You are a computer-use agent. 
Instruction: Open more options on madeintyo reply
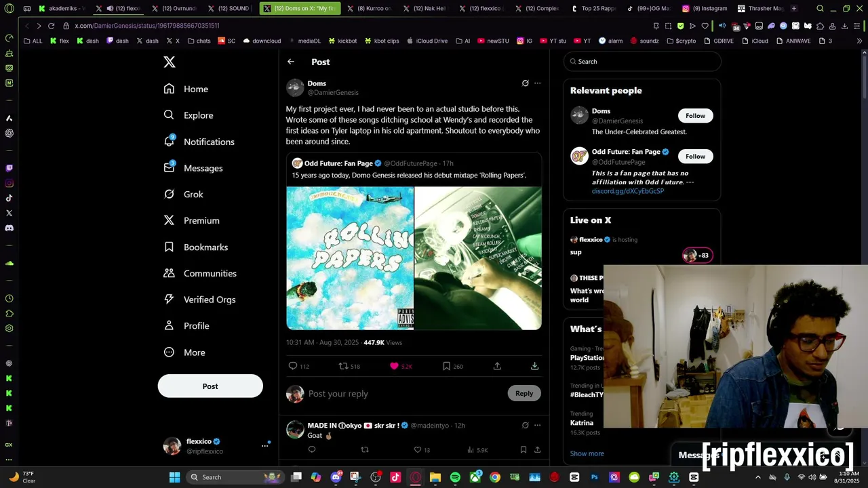pyautogui.click(x=537, y=426)
